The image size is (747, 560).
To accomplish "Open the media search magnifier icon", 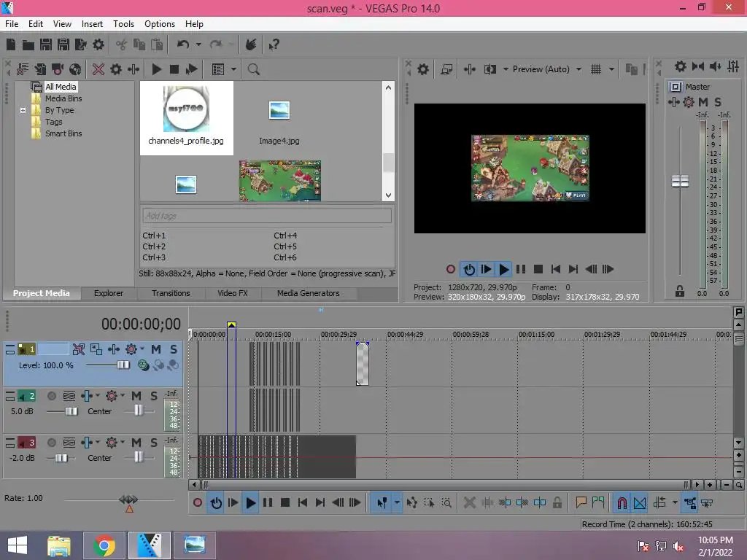I will [253, 69].
